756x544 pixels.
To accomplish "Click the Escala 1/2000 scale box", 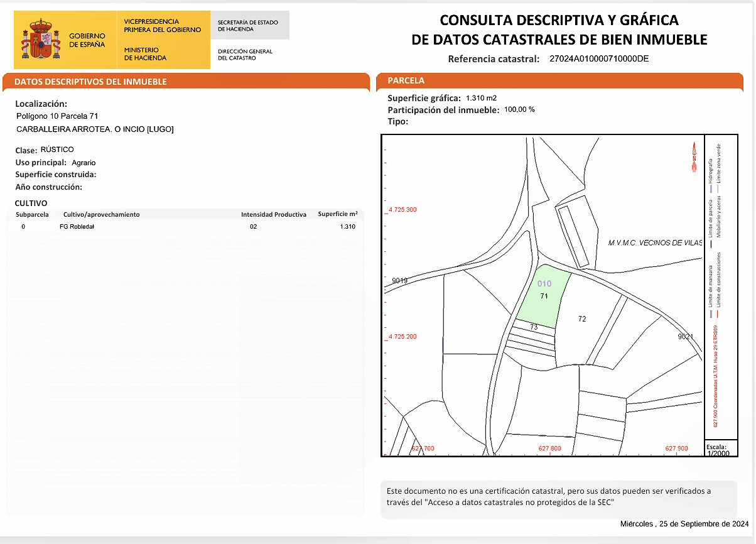I will [718, 450].
